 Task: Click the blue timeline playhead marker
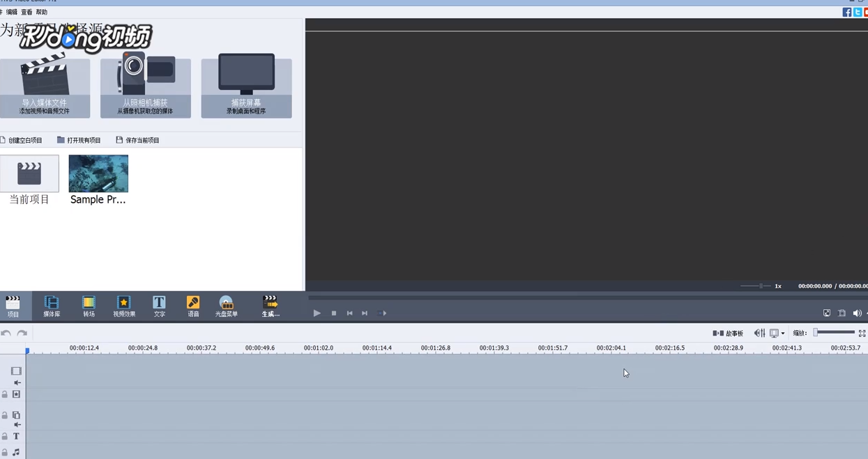tap(27, 350)
